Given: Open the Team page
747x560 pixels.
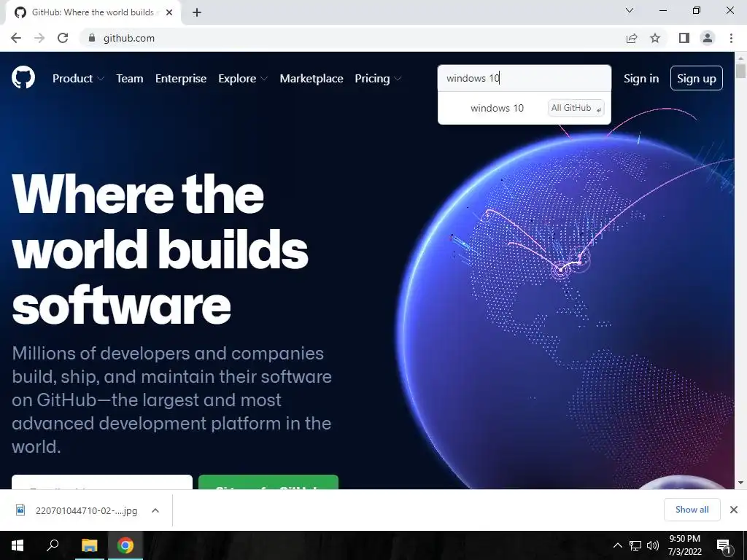Looking at the screenshot, I should pyautogui.click(x=130, y=79).
